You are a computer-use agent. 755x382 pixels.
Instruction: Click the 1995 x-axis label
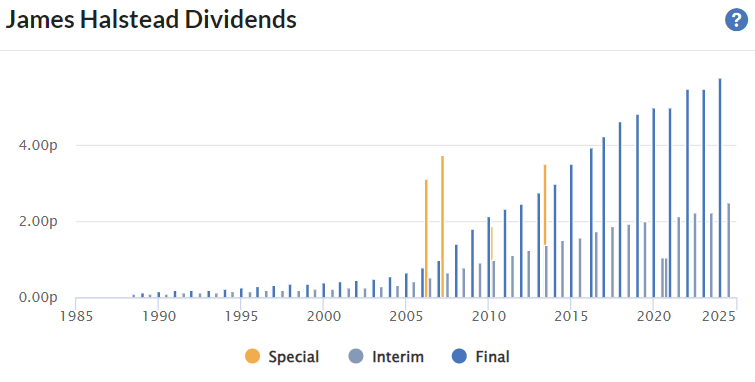tap(241, 316)
